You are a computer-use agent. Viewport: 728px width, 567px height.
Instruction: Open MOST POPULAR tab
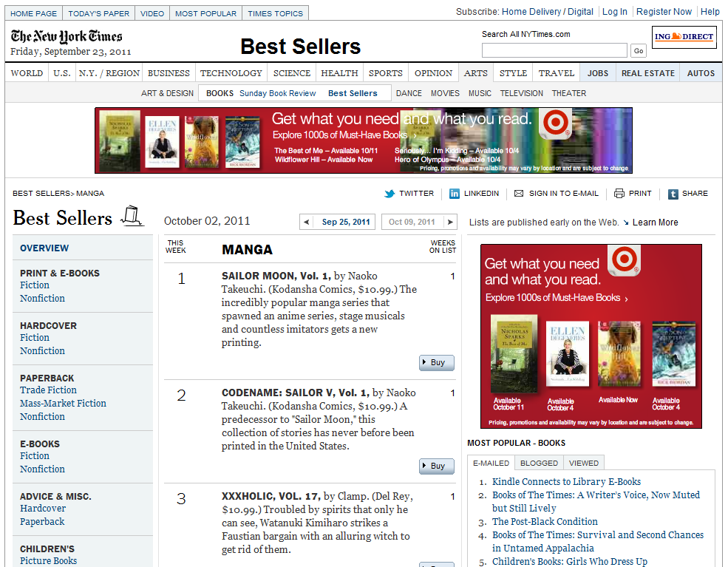[x=205, y=13]
